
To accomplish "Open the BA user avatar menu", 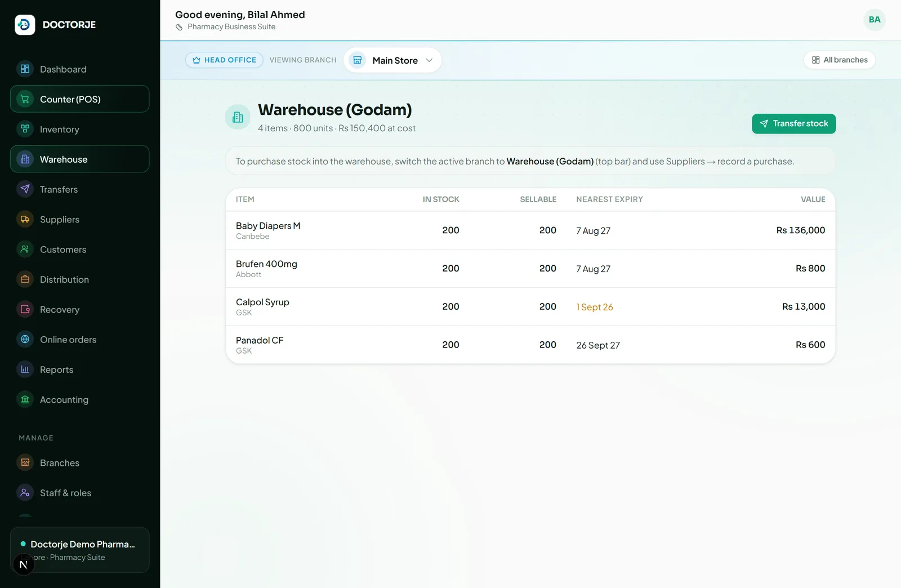I will click(875, 20).
